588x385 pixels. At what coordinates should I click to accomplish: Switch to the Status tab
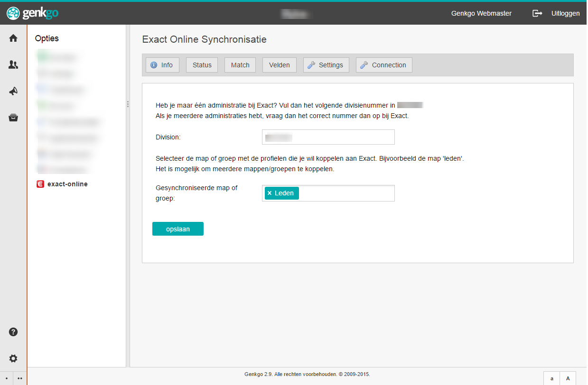click(202, 65)
